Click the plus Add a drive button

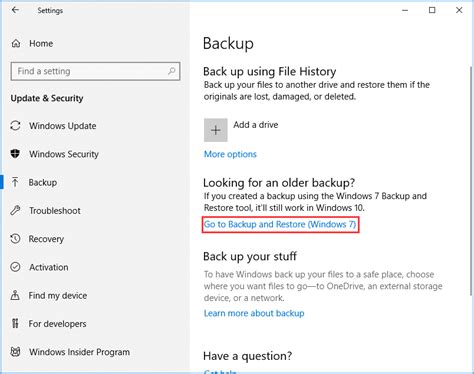pos(216,130)
